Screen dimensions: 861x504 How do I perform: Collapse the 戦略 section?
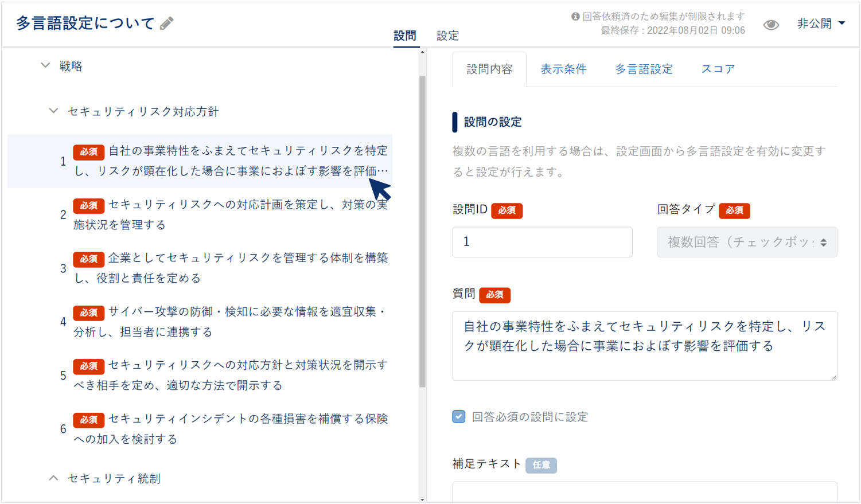tap(45, 66)
